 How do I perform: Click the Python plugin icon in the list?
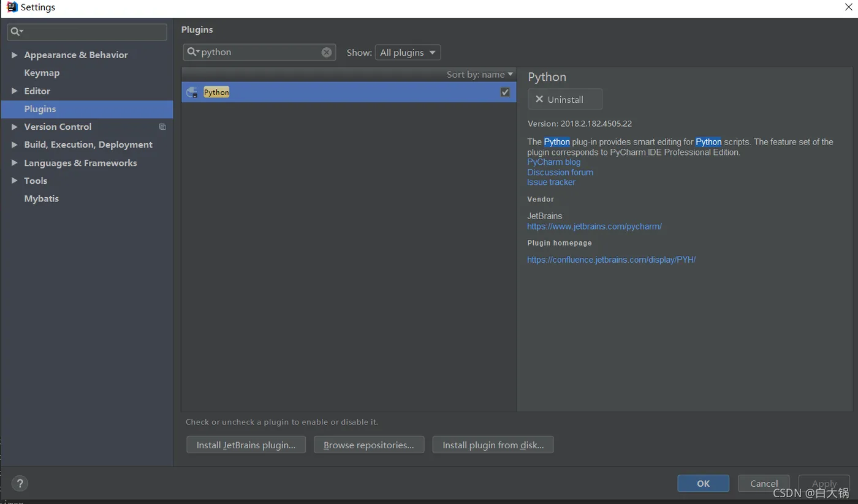coord(192,92)
